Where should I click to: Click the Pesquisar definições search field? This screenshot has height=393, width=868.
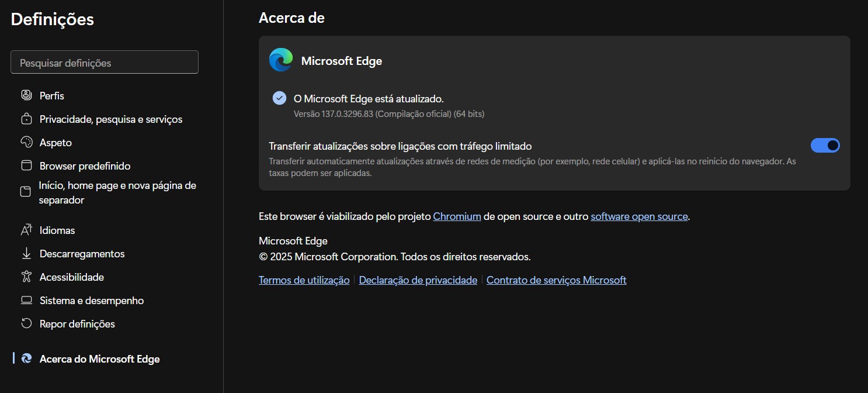click(105, 63)
